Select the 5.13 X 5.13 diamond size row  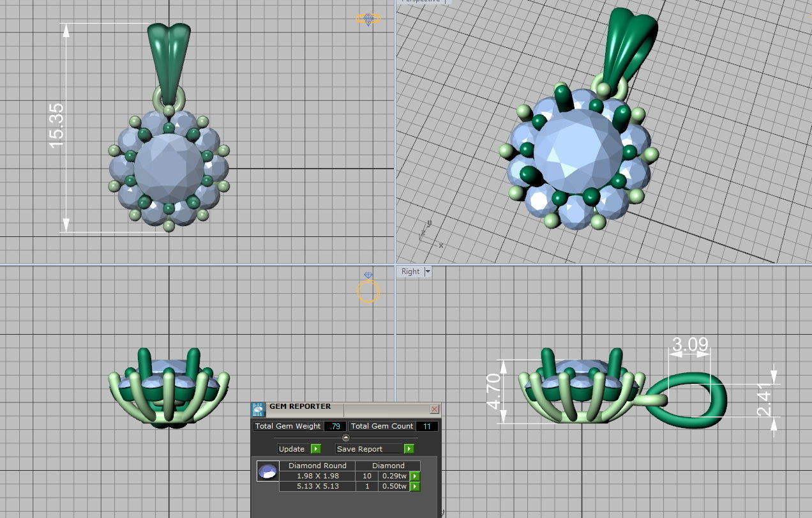pos(317,487)
